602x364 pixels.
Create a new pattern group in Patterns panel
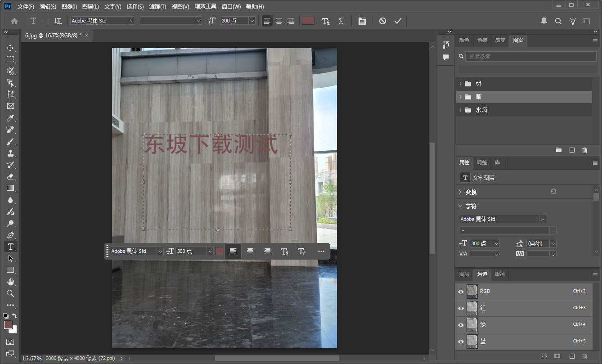[558, 150]
